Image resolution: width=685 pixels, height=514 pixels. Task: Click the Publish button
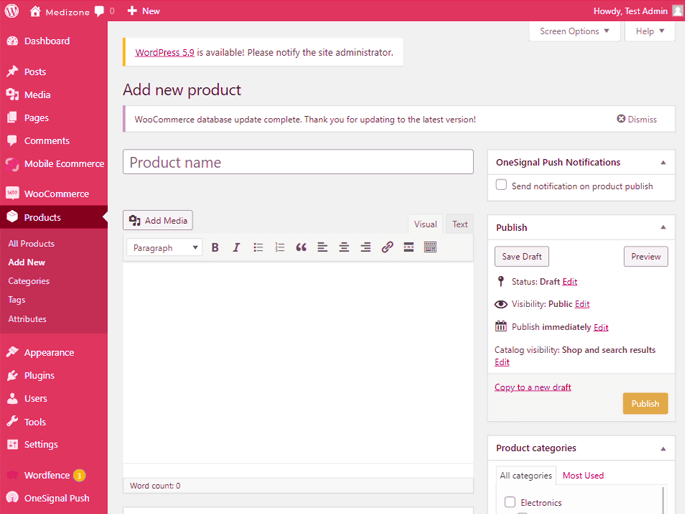click(x=645, y=403)
